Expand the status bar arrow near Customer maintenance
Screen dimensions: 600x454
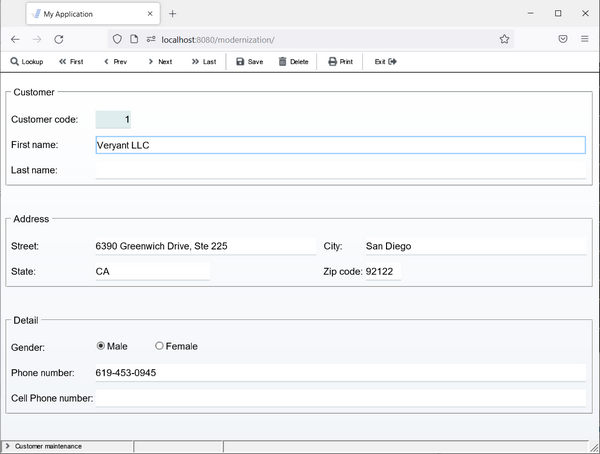point(8,446)
